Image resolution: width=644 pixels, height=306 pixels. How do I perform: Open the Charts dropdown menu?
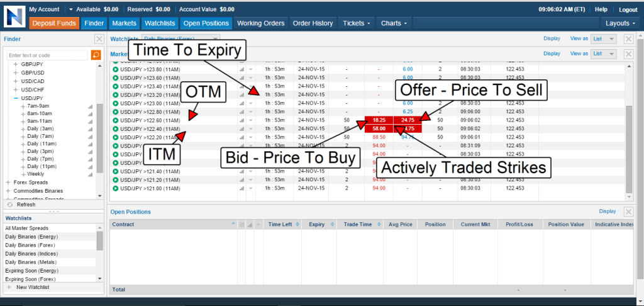tap(394, 23)
